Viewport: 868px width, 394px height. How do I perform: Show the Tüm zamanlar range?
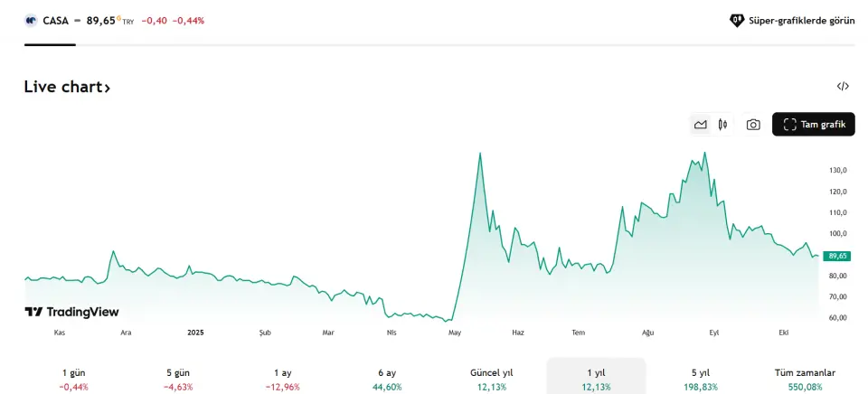805,379
